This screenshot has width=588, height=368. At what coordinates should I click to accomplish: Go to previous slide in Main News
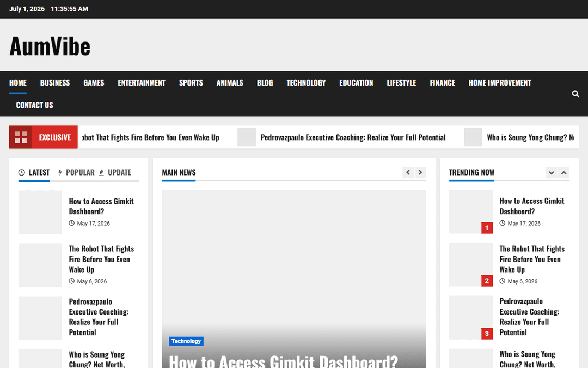(408, 172)
